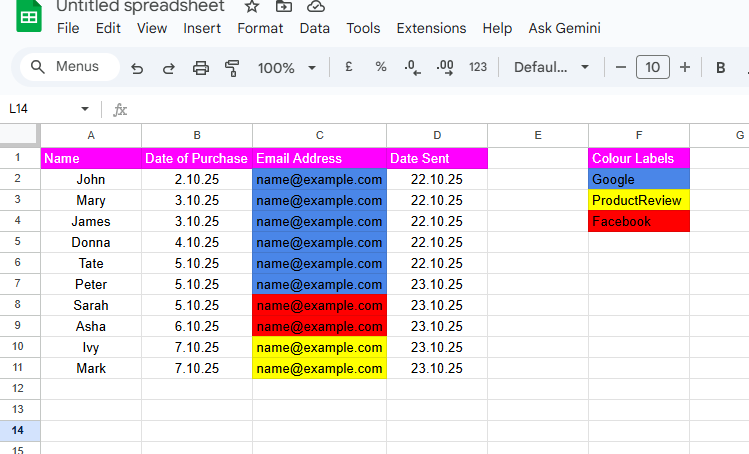Click the print icon
Image resolution: width=749 pixels, height=454 pixels.
coord(201,68)
